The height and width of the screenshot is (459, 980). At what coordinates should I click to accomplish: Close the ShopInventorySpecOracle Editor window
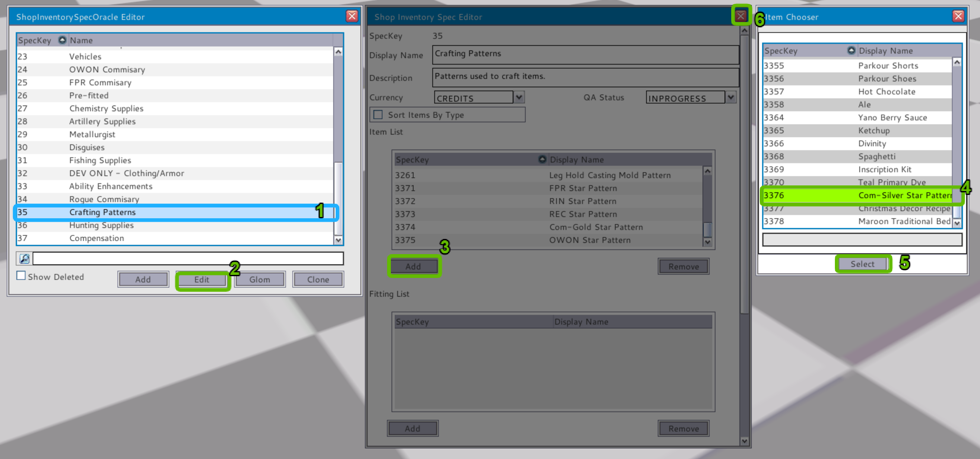[x=352, y=16]
